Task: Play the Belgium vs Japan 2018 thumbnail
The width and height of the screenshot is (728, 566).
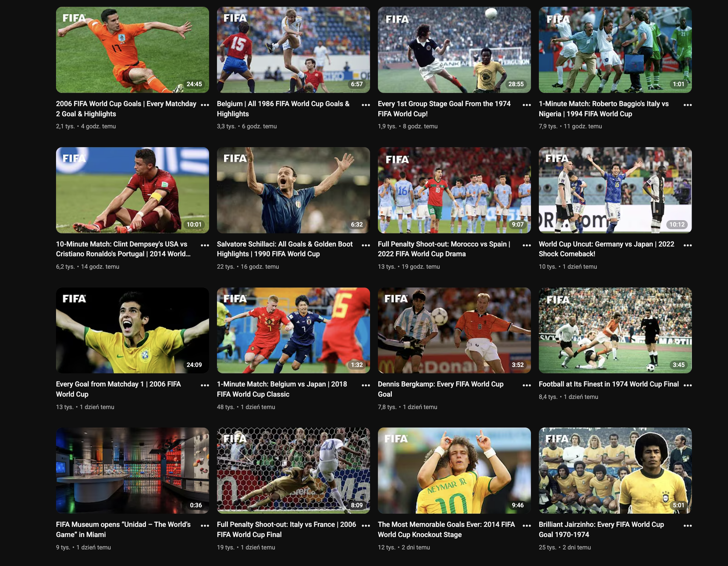Action: click(x=293, y=330)
